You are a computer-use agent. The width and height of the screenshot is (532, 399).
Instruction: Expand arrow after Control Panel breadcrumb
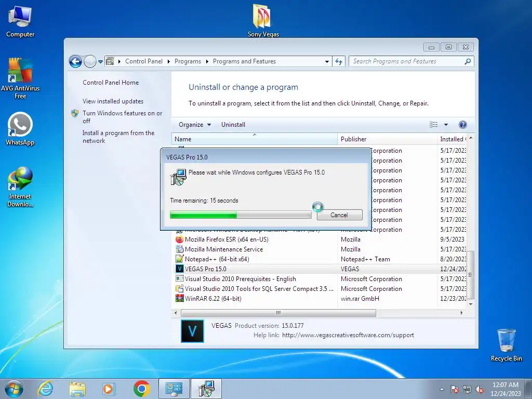tap(169, 61)
